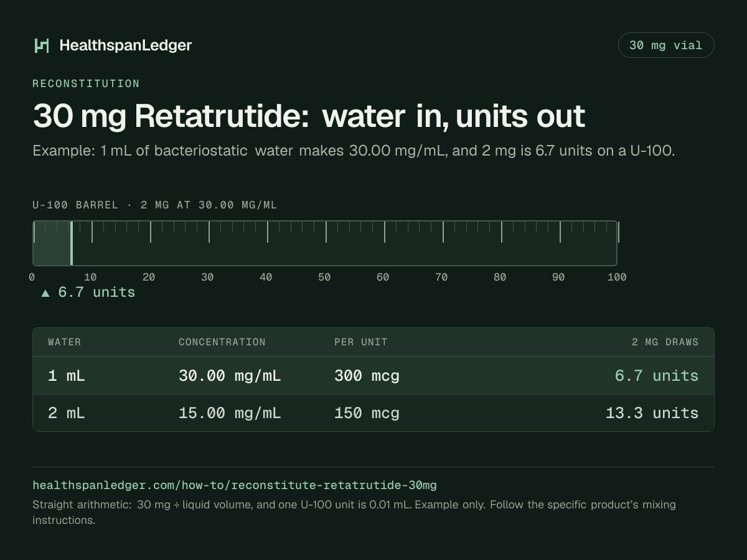Click the CONCENTRATION column header
This screenshot has height=560, width=747.
point(222,342)
